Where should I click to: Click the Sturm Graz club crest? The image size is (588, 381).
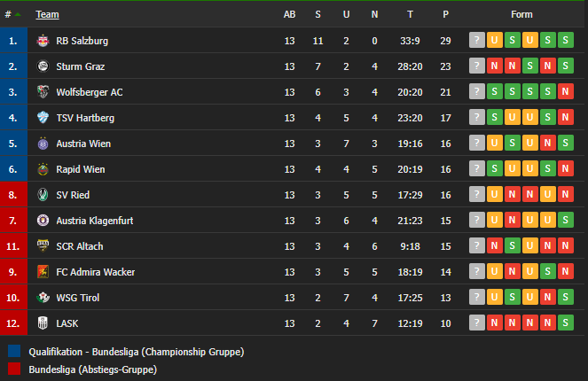tap(43, 66)
